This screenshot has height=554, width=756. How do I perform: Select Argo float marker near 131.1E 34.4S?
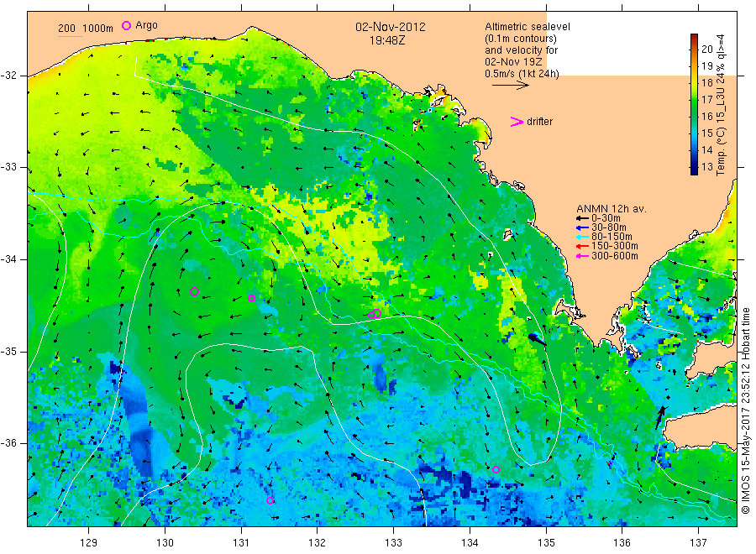pyautogui.click(x=251, y=299)
